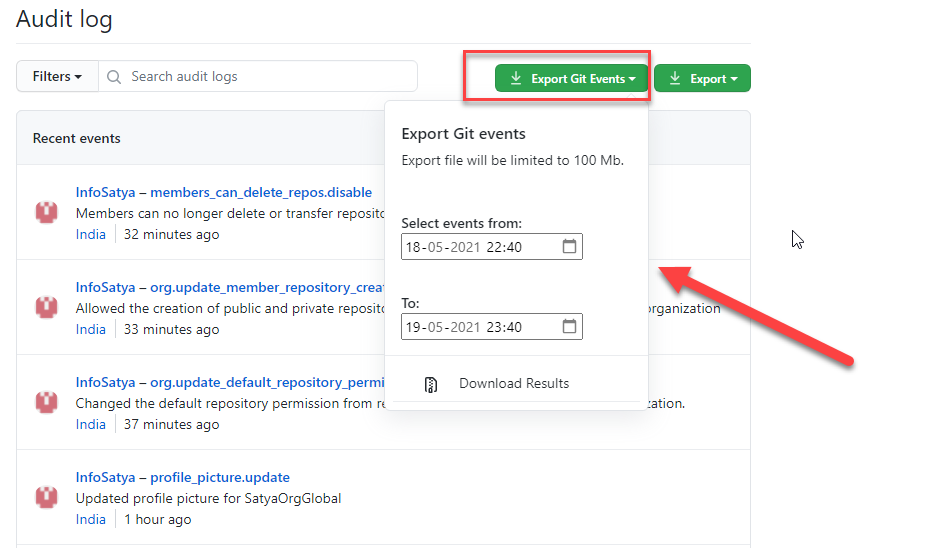The height and width of the screenshot is (548, 926).
Task: Click India link on profile picture event
Action: [x=90, y=519]
